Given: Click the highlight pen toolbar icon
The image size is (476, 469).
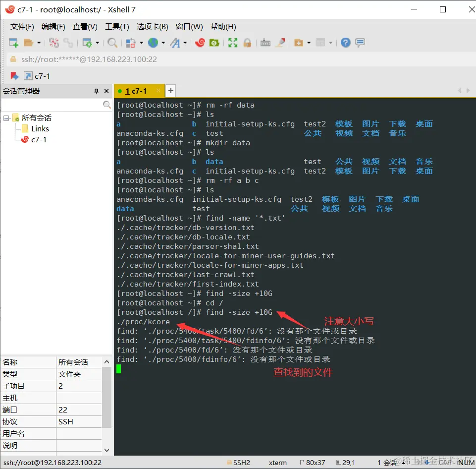Looking at the screenshot, I should pyautogui.click(x=280, y=43).
